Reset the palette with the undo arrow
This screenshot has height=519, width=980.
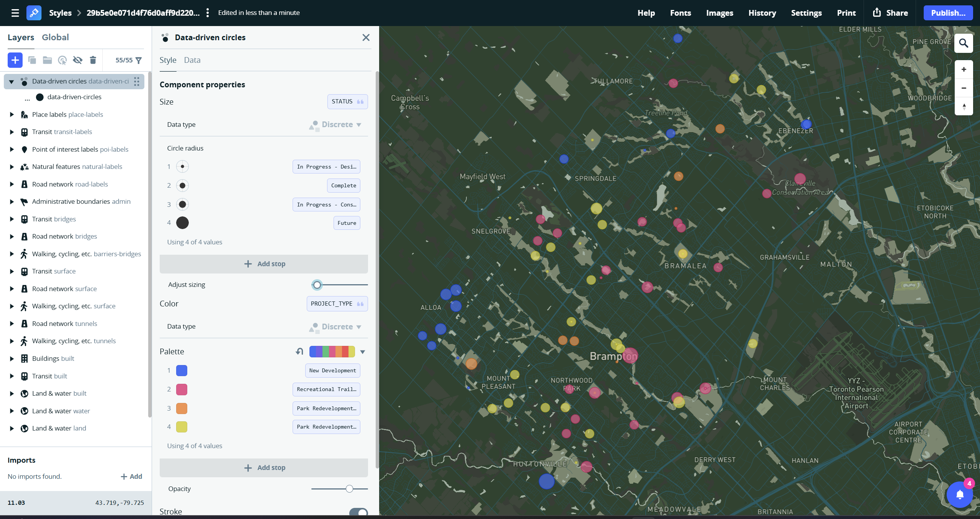pyautogui.click(x=299, y=351)
